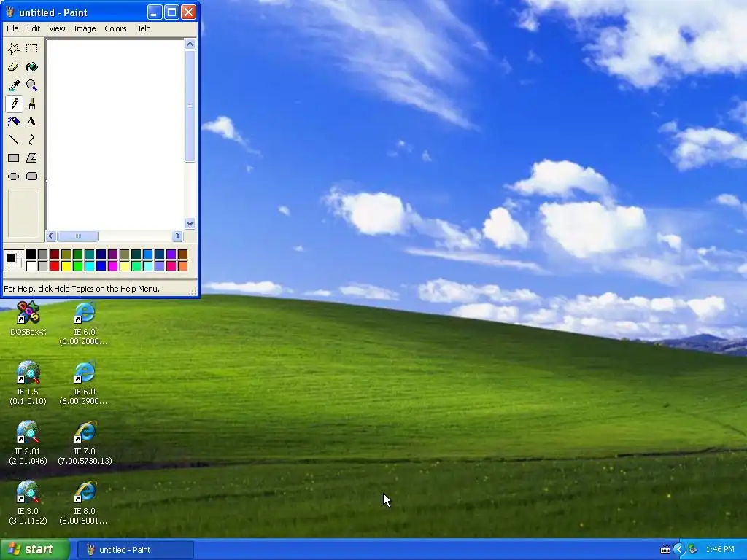This screenshot has width=747, height=560.
Task: Choose the dark red maroon swatch
Action: (54, 254)
